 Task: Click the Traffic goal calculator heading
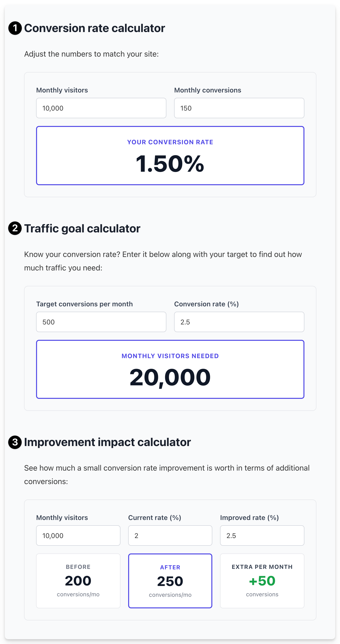82,228
